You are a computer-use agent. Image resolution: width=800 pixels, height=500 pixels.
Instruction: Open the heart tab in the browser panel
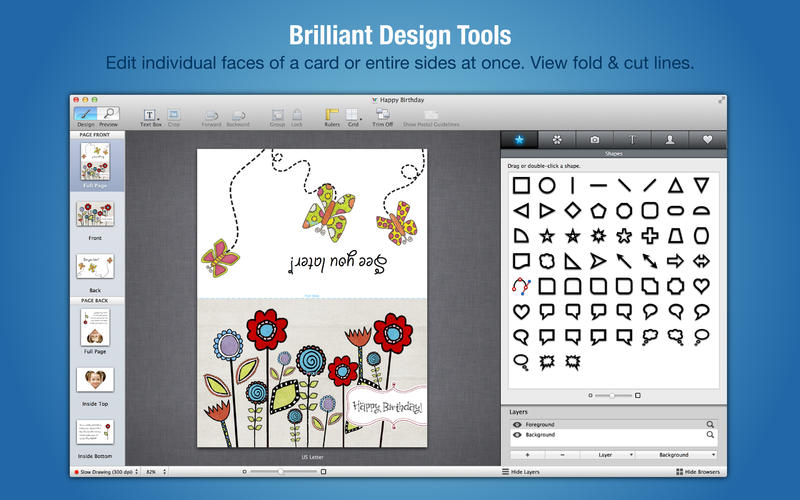707,141
